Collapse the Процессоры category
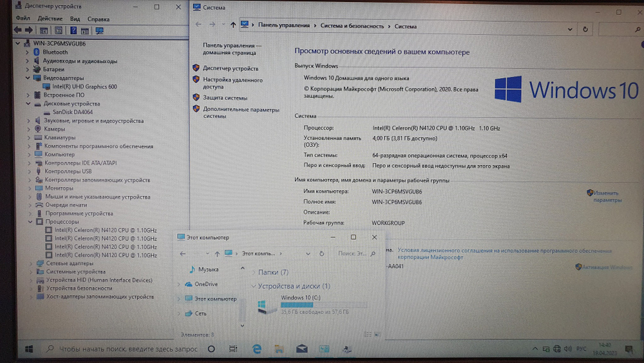The height and width of the screenshot is (363, 644). point(30,222)
